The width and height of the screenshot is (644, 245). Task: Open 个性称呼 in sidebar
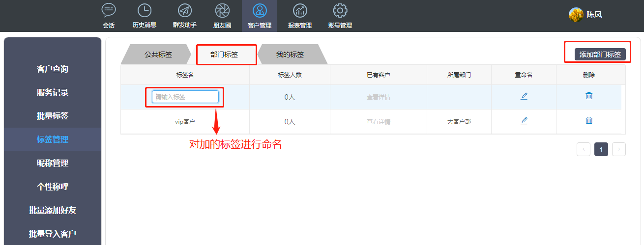click(53, 187)
